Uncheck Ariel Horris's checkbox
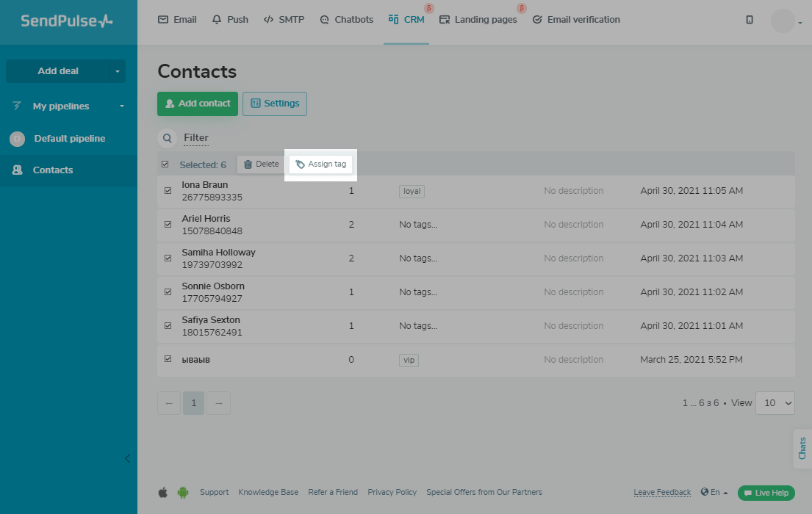 [x=168, y=224]
